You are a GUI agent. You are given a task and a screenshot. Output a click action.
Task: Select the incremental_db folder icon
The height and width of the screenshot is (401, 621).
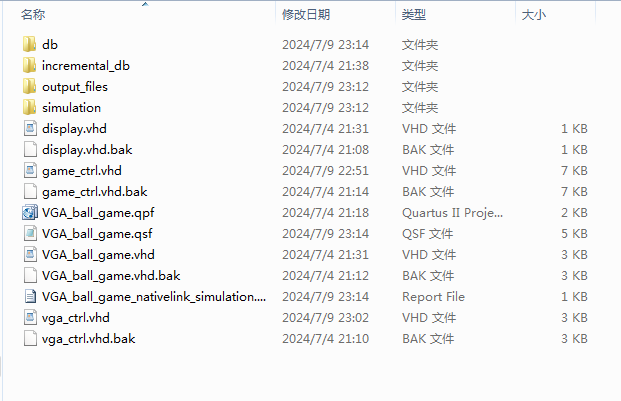pyautogui.click(x=30, y=65)
